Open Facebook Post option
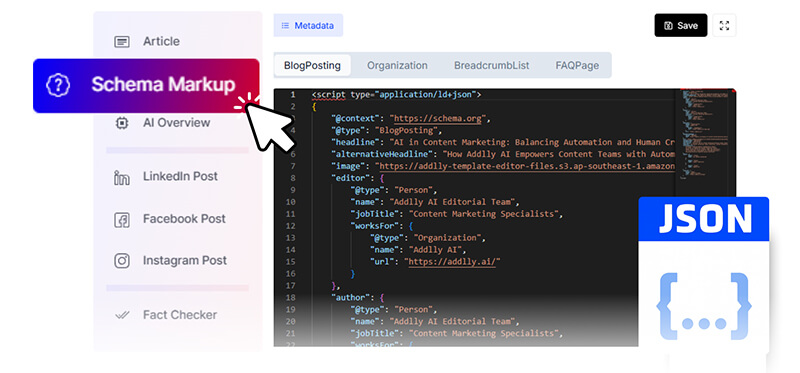Image resolution: width=800 pixels, height=373 pixels. (184, 219)
